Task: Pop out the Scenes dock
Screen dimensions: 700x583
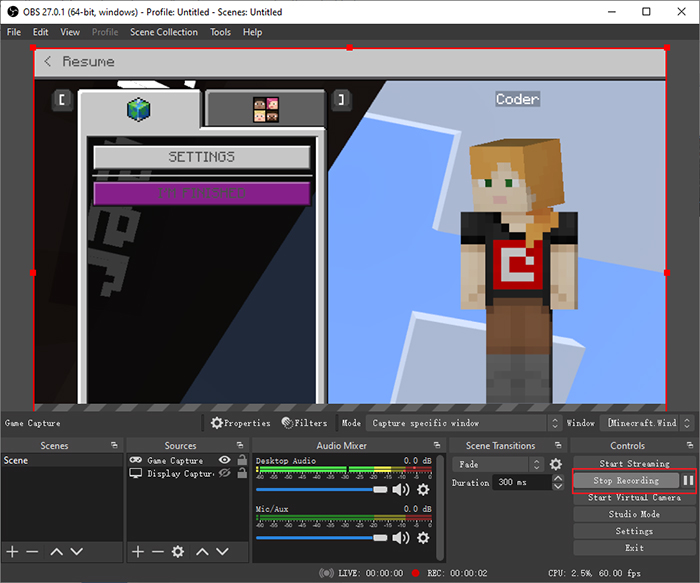Action: pyautogui.click(x=114, y=445)
